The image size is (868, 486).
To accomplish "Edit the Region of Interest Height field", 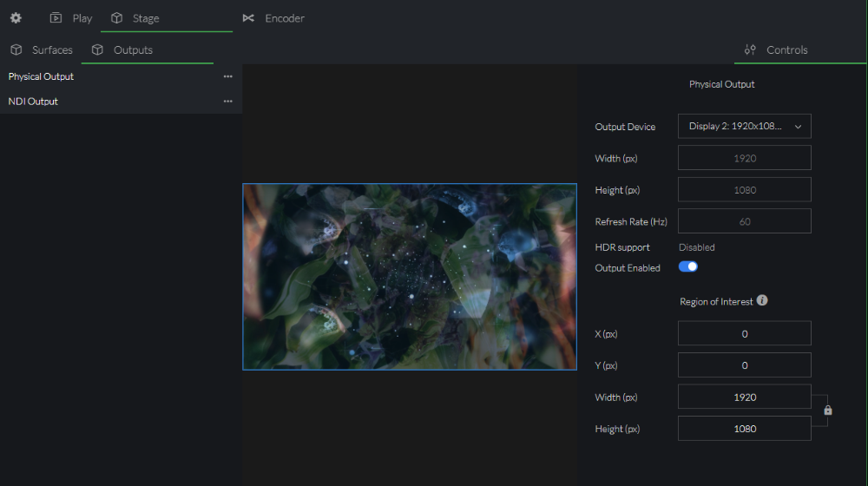I will tap(744, 429).
